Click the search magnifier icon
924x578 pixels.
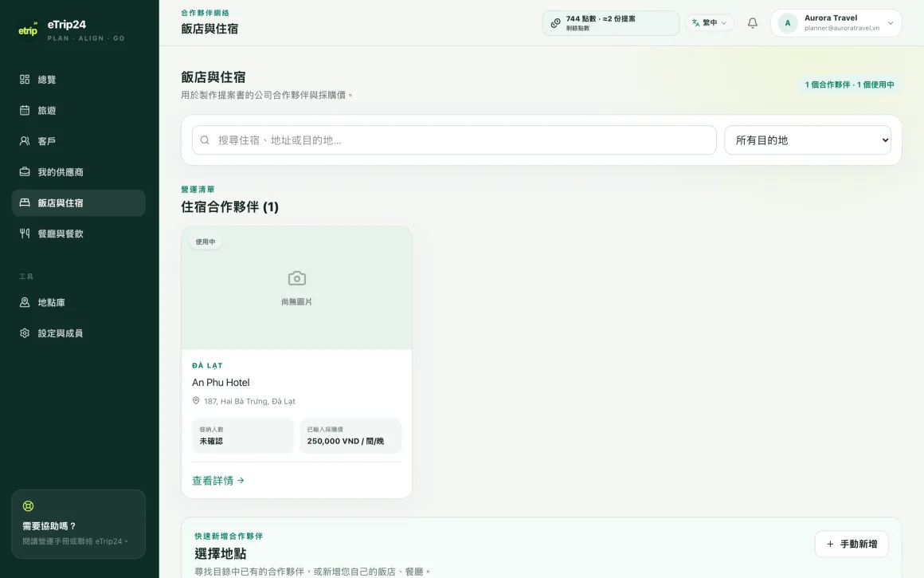click(x=205, y=140)
